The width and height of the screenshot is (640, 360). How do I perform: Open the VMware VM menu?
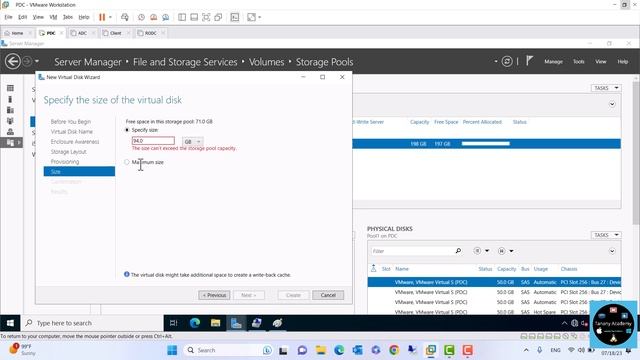[x=53, y=17]
